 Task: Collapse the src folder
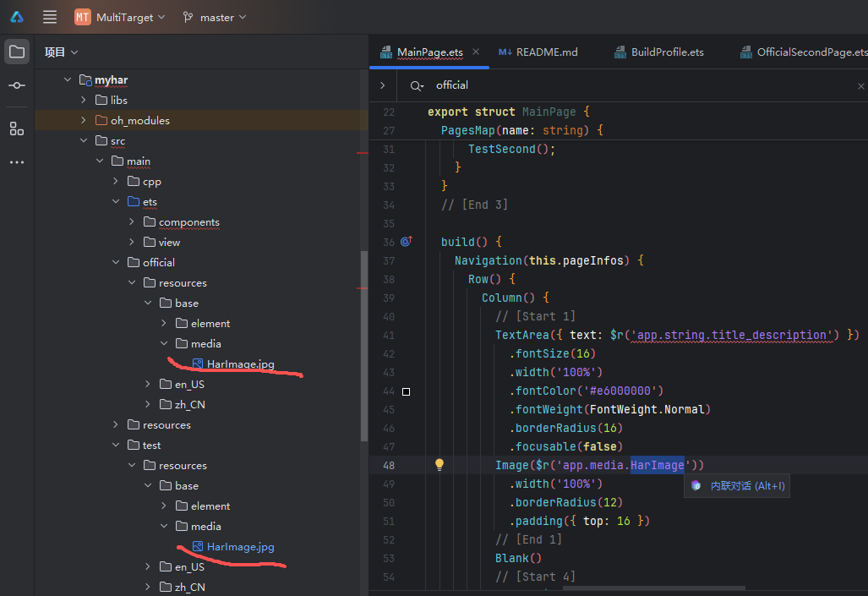(x=84, y=140)
